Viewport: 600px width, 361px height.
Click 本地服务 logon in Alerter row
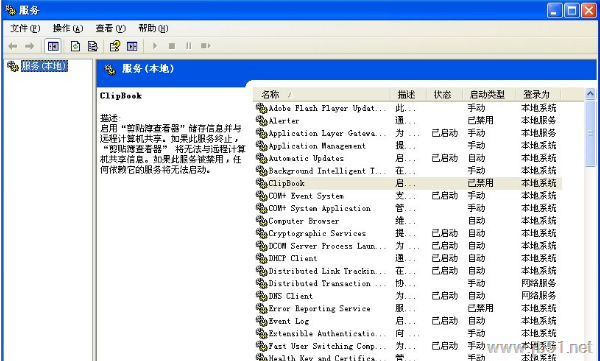[539, 121]
